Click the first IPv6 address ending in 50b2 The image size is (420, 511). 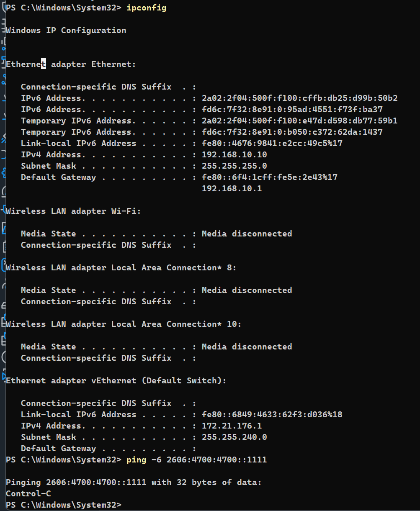click(x=299, y=98)
